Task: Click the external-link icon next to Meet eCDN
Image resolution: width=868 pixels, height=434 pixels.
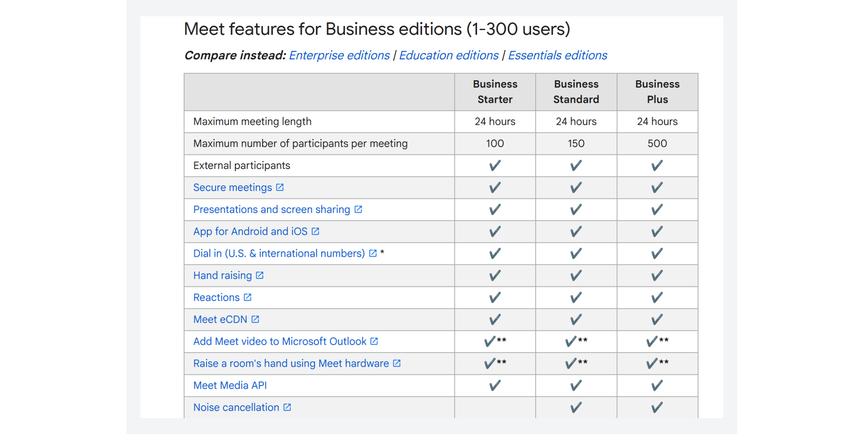Action: [255, 319]
